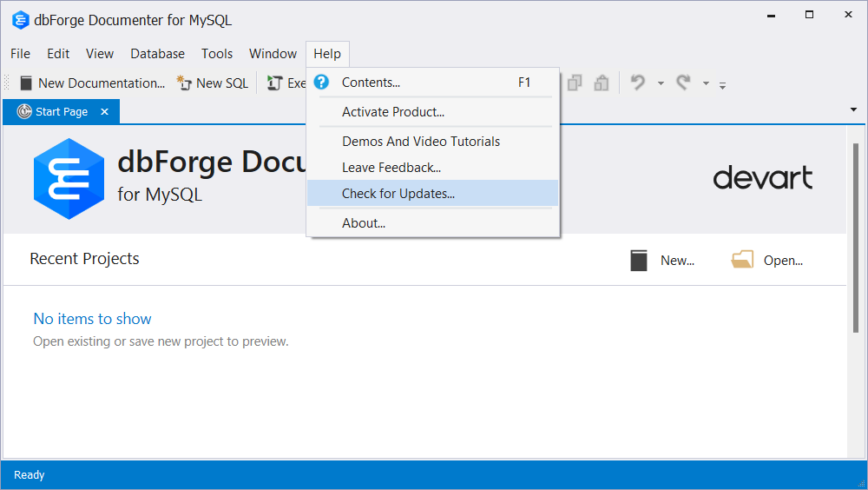Viewport: 868px width, 490px height.
Task: Open the Edit menu
Action: 58,54
